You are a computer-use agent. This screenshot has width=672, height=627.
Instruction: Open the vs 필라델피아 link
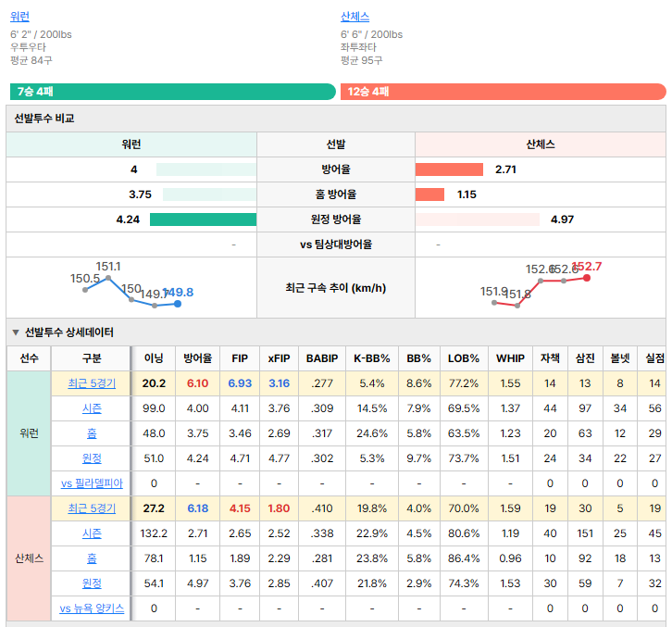pyautogui.click(x=92, y=483)
